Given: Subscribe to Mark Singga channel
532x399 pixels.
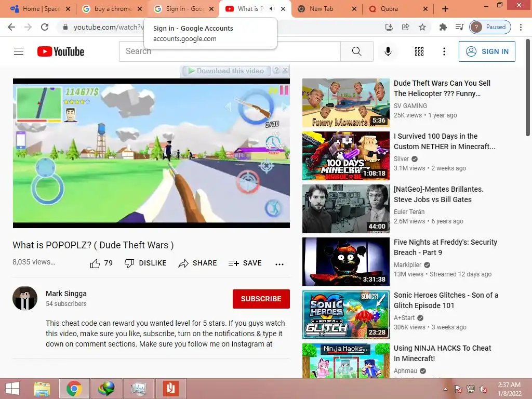Looking at the screenshot, I should click(261, 299).
